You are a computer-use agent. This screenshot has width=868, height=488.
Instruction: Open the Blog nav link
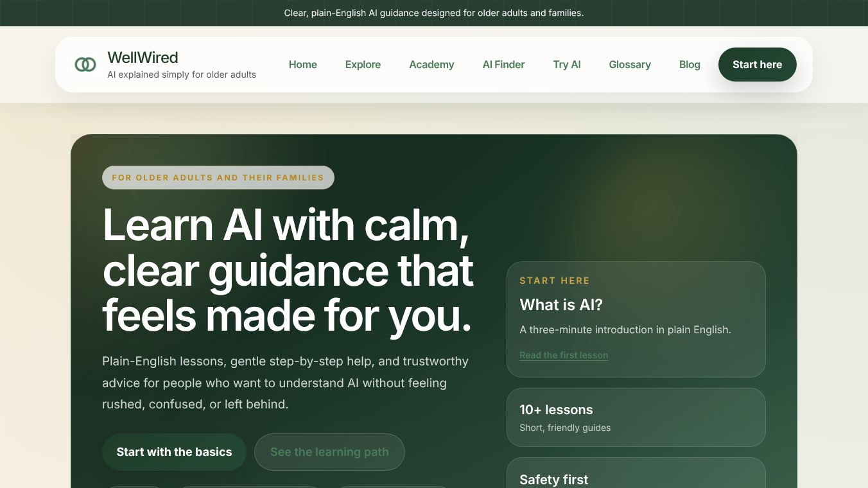(690, 64)
